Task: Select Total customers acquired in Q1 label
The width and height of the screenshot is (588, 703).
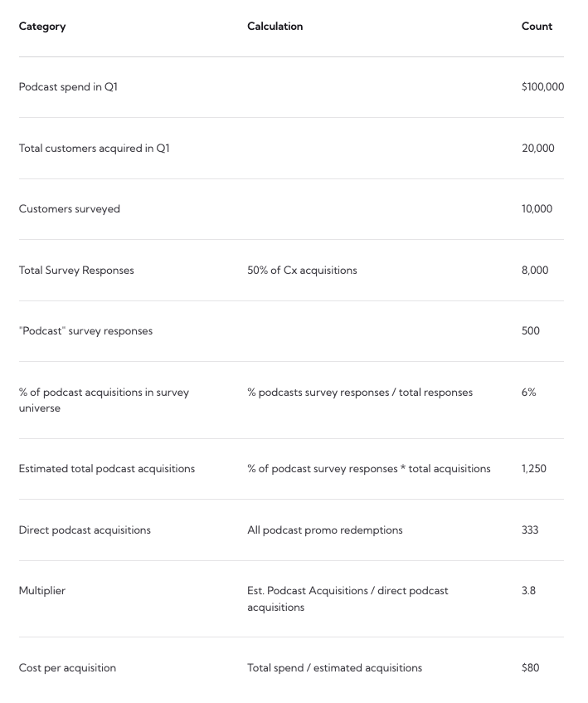Action: point(94,149)
